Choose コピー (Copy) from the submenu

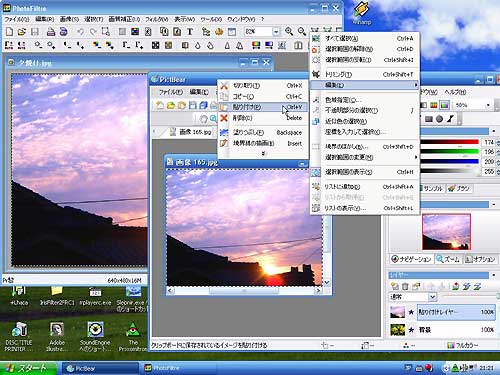pyautogui.click(x=263, y=96)
